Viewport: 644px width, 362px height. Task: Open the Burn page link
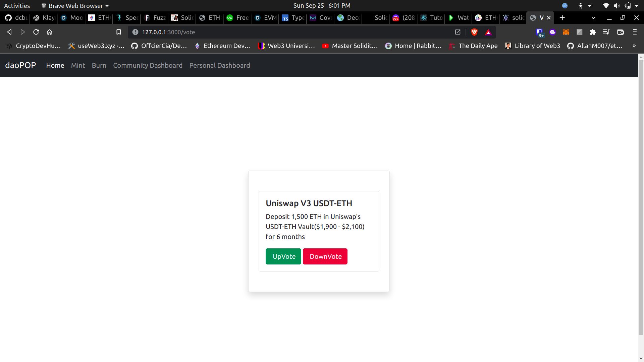pyautogui.click(x=99, y=65)
